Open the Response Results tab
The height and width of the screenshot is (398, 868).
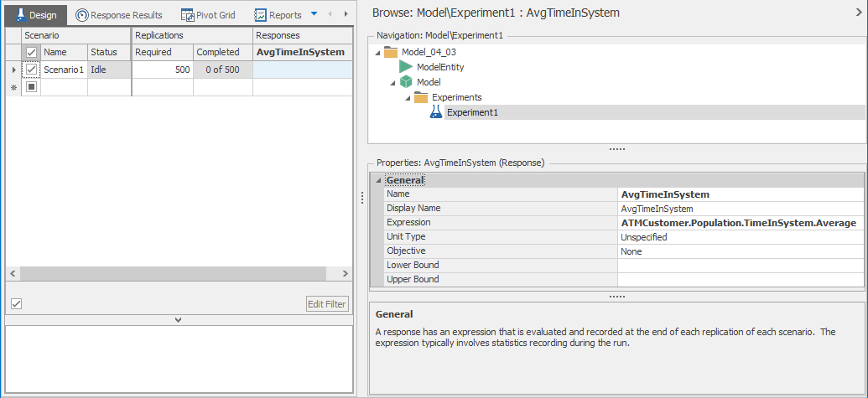coord(119,15)
